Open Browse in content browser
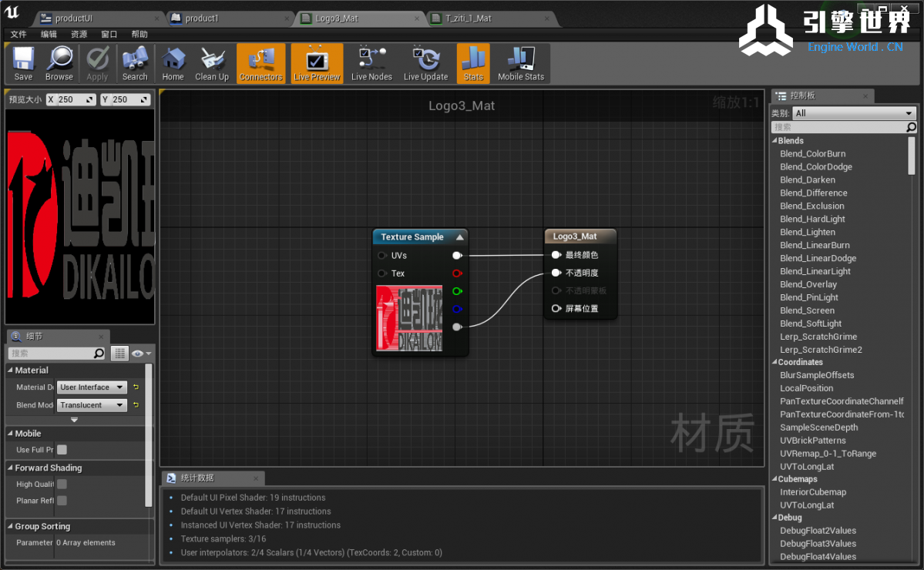The height and width of the screenshot is (570, 924). click(x=59, y=64)
